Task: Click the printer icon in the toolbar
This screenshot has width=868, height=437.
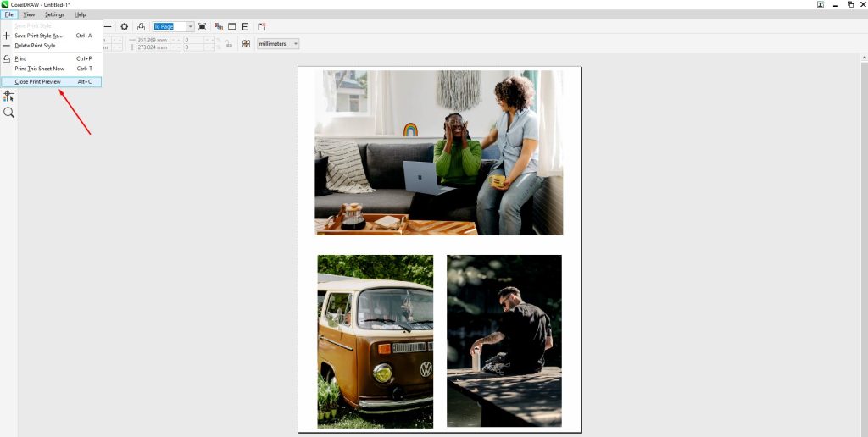Action: (142, 27)
